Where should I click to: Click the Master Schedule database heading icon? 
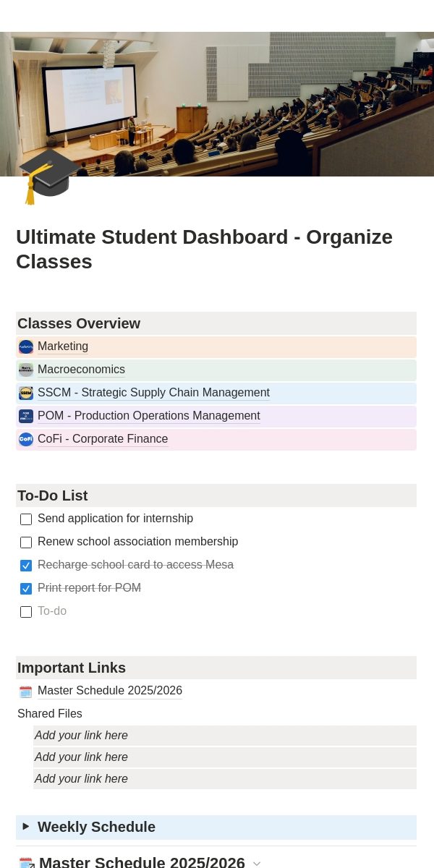26,863
